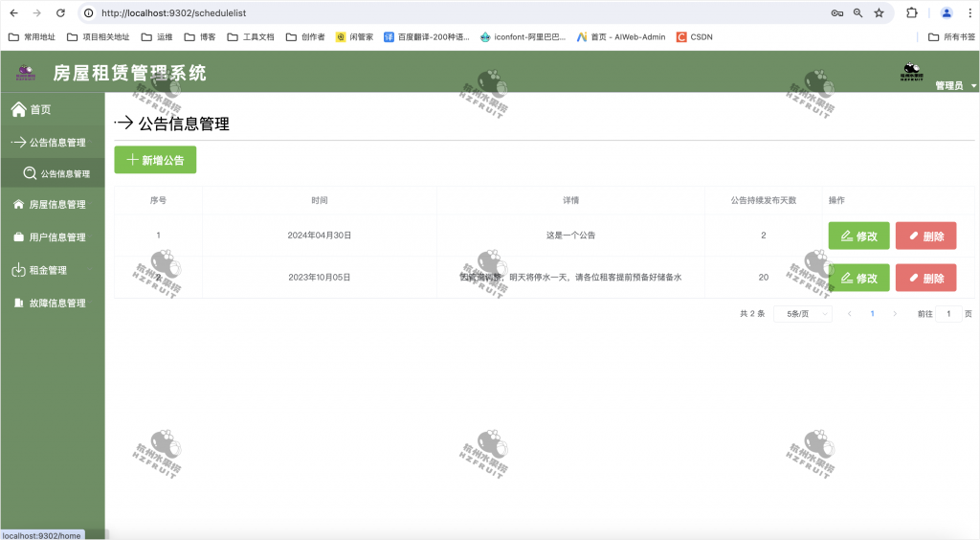Open the 所有书签 folder
Screen dimensions: 980x540
tap(951, 37)
